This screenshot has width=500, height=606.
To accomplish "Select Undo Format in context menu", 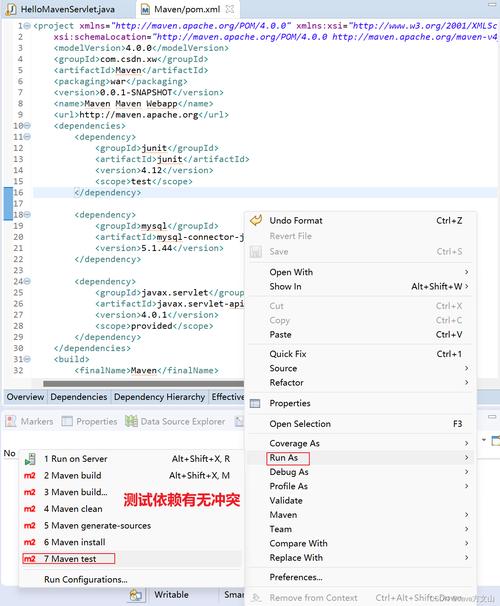I will (x=360, y=221).
